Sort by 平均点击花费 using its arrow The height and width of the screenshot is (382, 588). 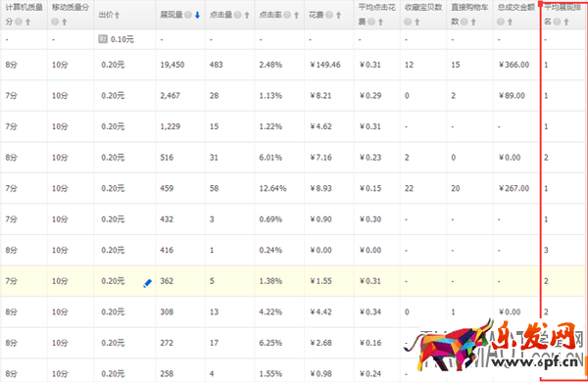pyautogui.click(x=380, y=23)
